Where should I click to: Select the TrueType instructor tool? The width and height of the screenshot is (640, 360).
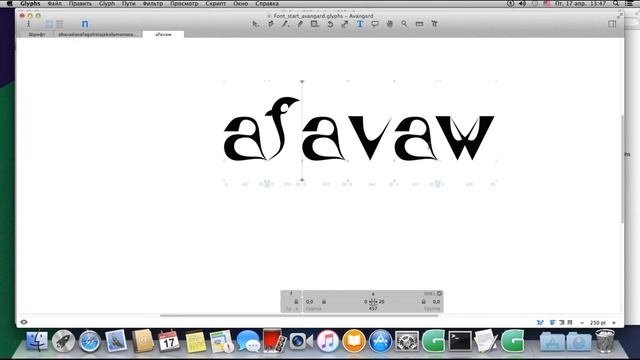(434, 24)
